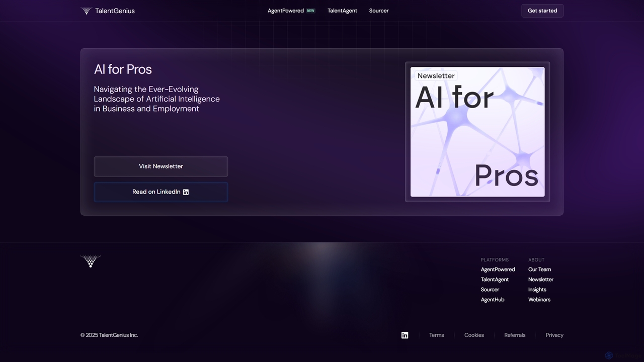Viewport: 644px width, 362px height.
Task: Open TalentAgent link in footer Platforms
Action: 495,280
